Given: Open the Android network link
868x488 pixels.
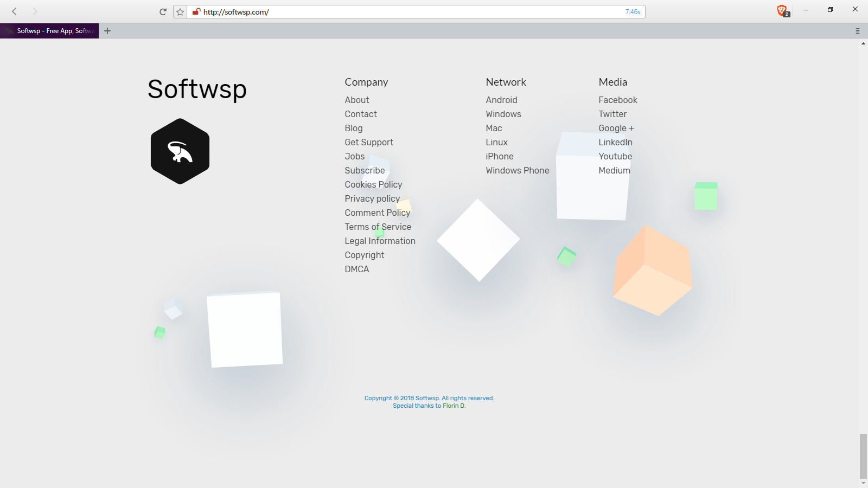Looking at the screenshot, I should coord(502,100).
